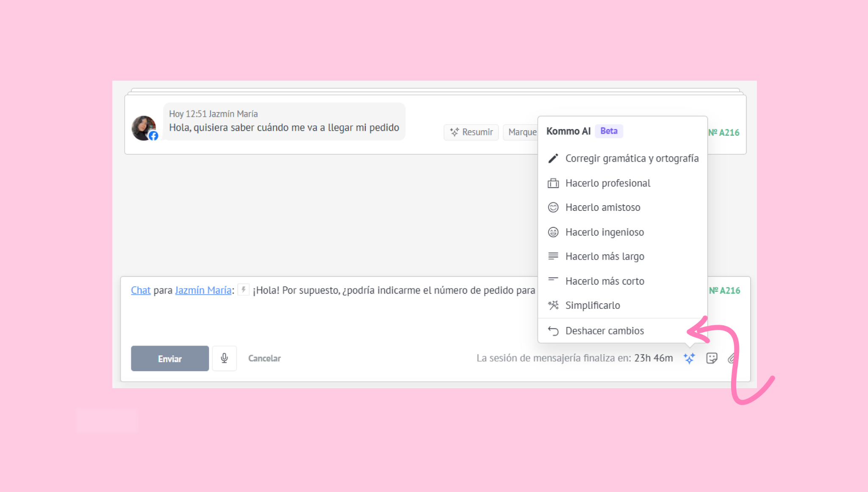868x492 pixels.
Task: Select Corregir gramática y ortografía
Action: pos(623,158)
